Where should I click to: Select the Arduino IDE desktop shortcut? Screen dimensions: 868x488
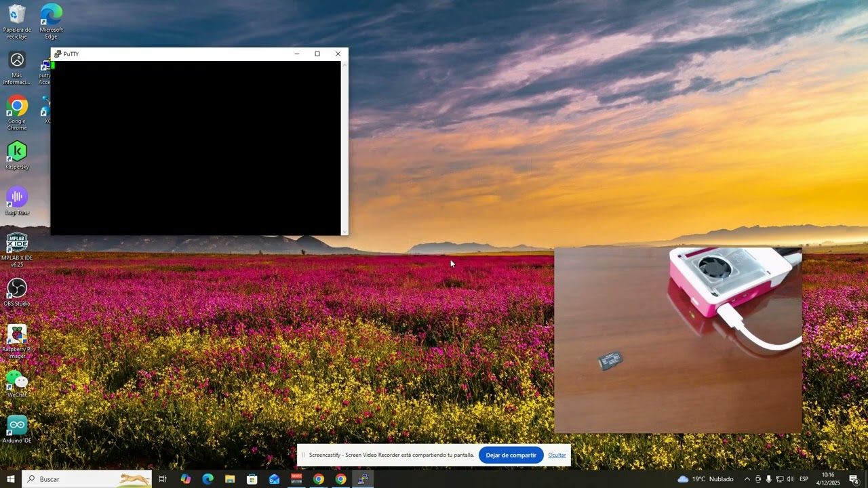[x=17, y=430]
